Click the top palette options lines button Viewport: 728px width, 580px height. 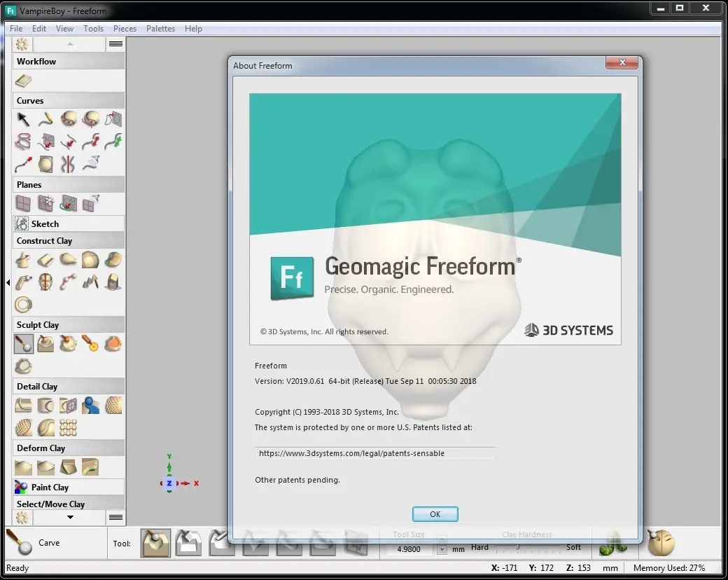click(x=115, y=43)
